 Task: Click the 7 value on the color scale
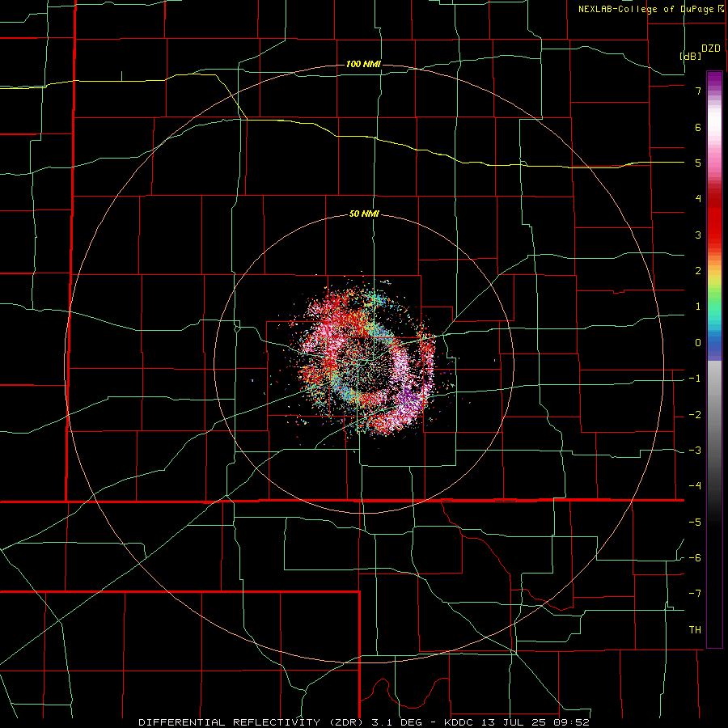(698, 91)
